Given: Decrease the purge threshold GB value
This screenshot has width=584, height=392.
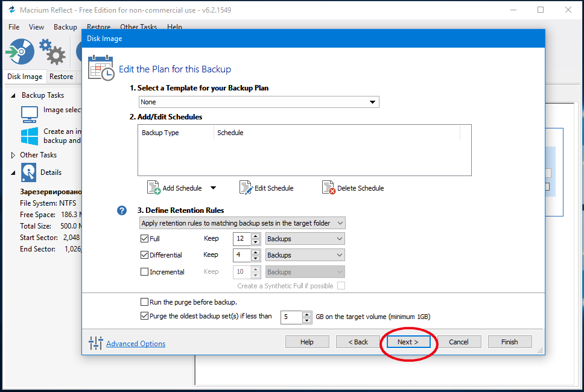Looking at the screenshot, I should click(307, 320).
